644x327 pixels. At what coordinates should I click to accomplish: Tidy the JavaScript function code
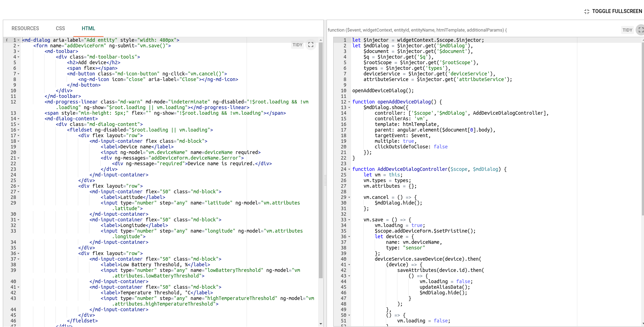coord(627,30)
